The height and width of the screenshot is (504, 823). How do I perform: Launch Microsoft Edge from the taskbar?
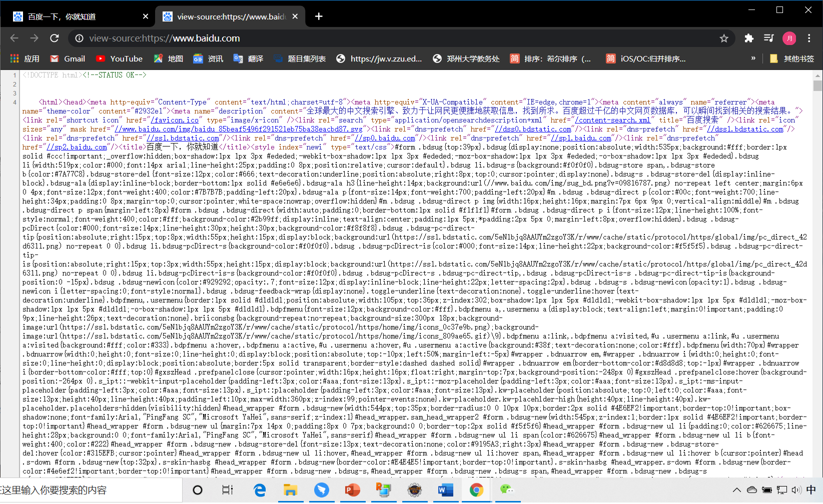click(260, 490)
